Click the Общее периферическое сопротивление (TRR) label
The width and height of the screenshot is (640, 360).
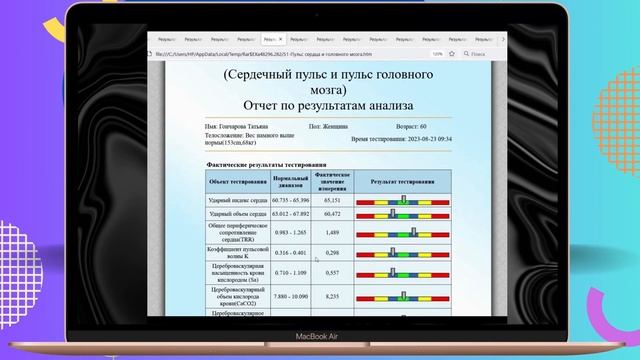238,233
